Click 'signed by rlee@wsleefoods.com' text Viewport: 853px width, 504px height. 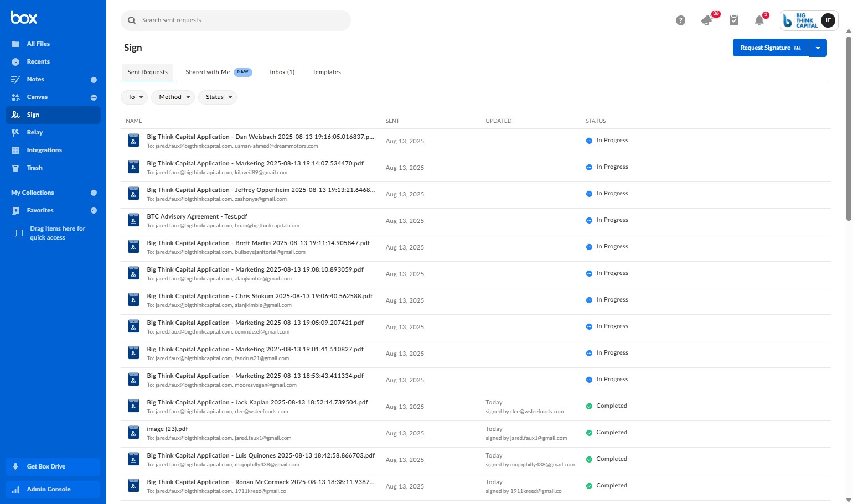tap(525, 412)
